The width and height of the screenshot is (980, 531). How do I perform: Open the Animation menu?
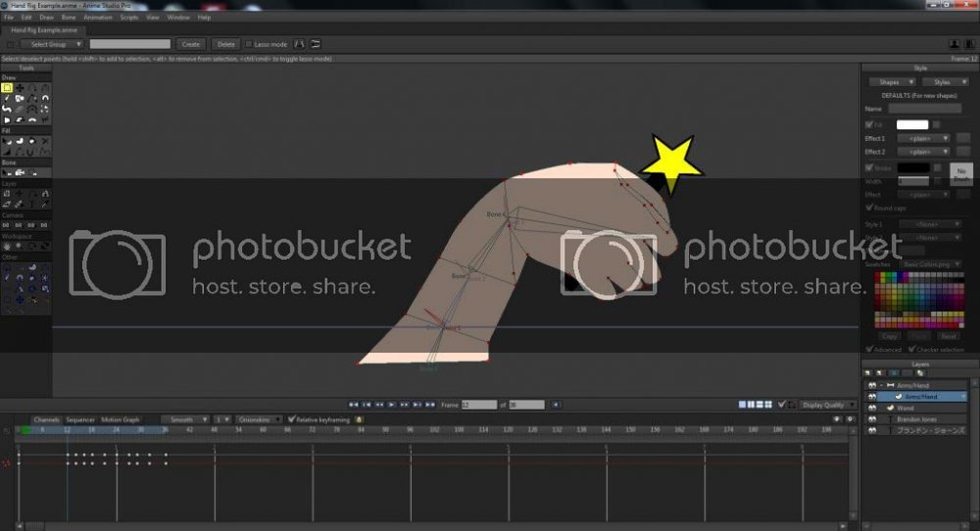[x=98, y=17]
